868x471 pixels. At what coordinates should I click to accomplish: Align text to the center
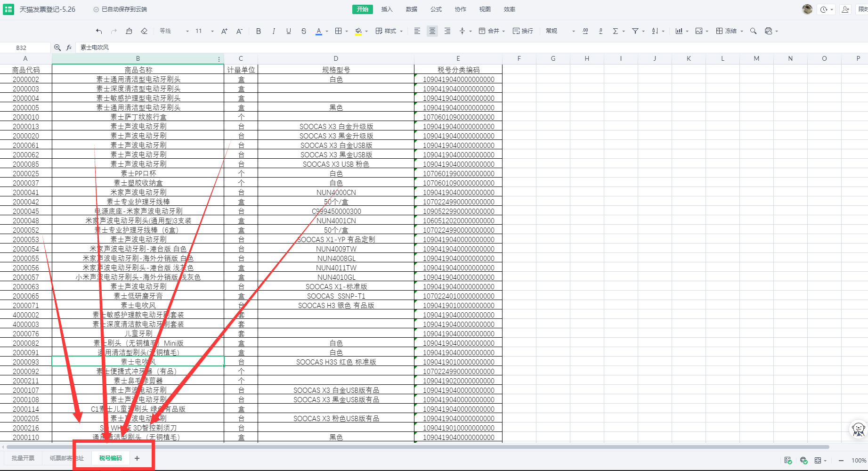(432, 31)
